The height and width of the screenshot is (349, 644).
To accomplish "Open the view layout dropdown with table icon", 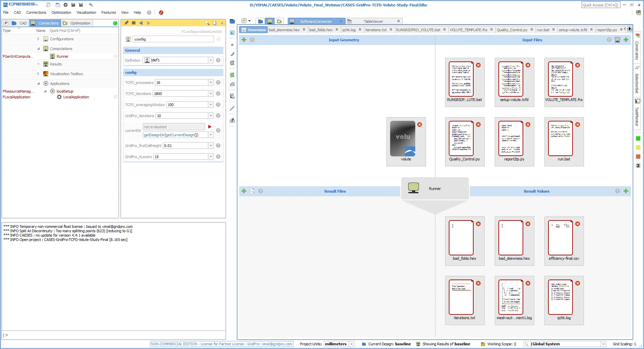I will tap(246, 21).
